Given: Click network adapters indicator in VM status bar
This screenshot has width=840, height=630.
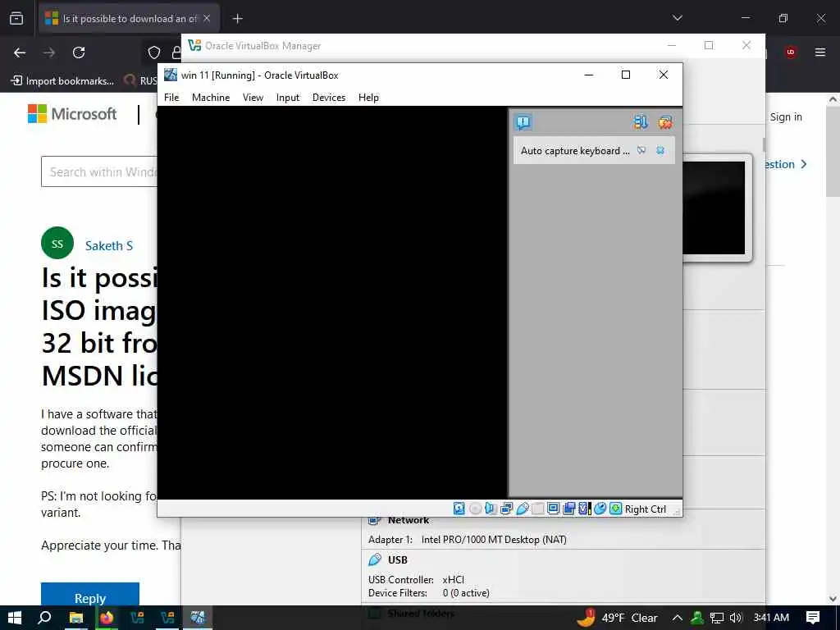Looking at the screenshot, I should coord(506,509).
